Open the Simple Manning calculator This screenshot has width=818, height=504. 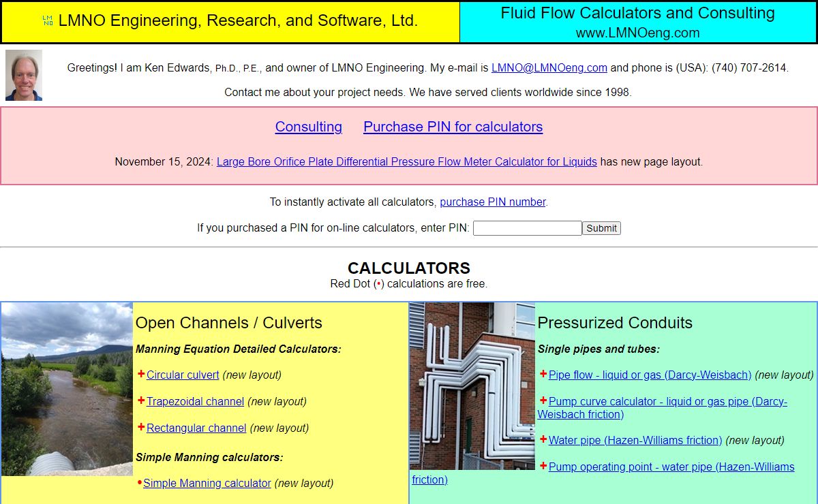click(x=207, y=483)
